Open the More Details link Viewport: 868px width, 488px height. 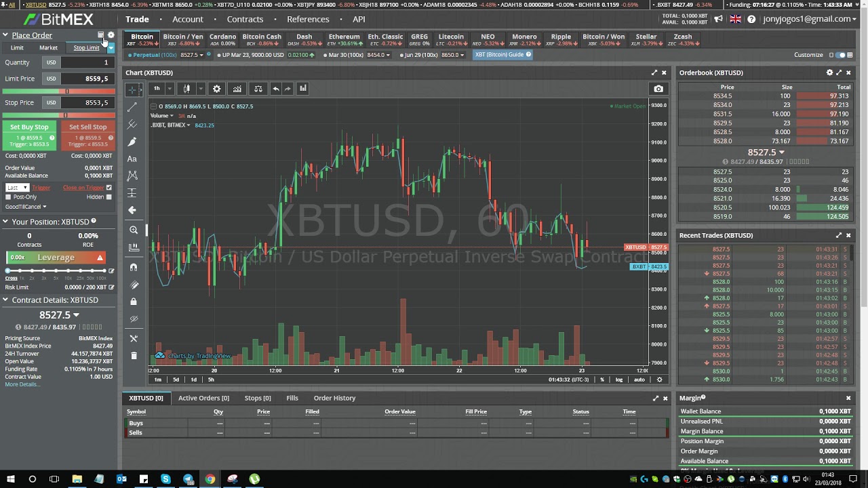click(22, 384)
